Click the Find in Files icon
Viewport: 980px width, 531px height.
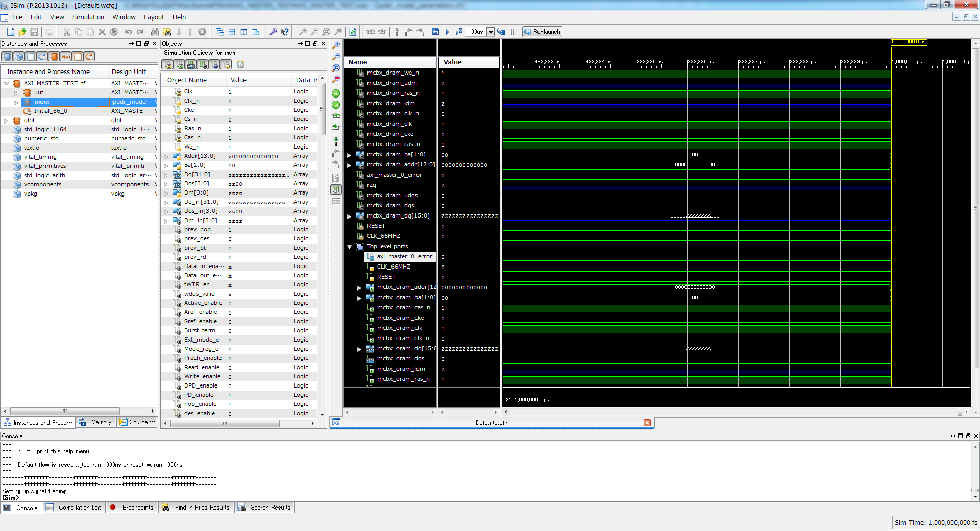[x=167, y=32]
